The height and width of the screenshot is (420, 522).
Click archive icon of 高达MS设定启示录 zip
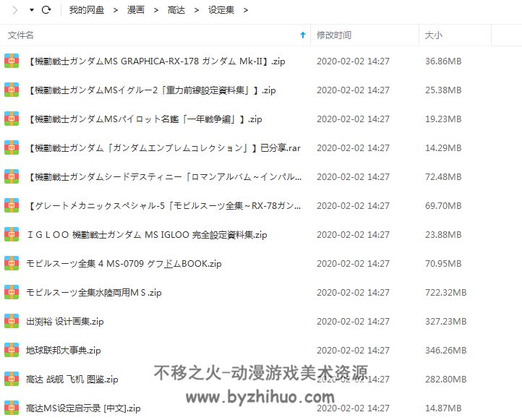click(x=12, y=408)
